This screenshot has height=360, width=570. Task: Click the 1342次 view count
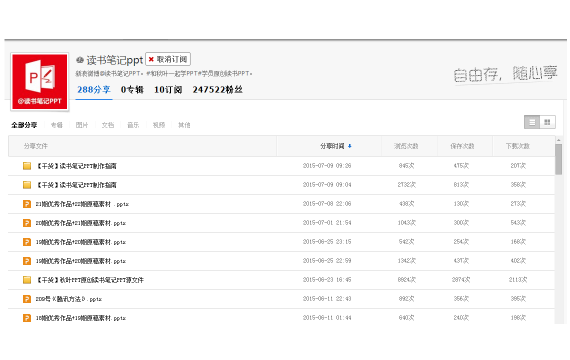pos(406,261)
